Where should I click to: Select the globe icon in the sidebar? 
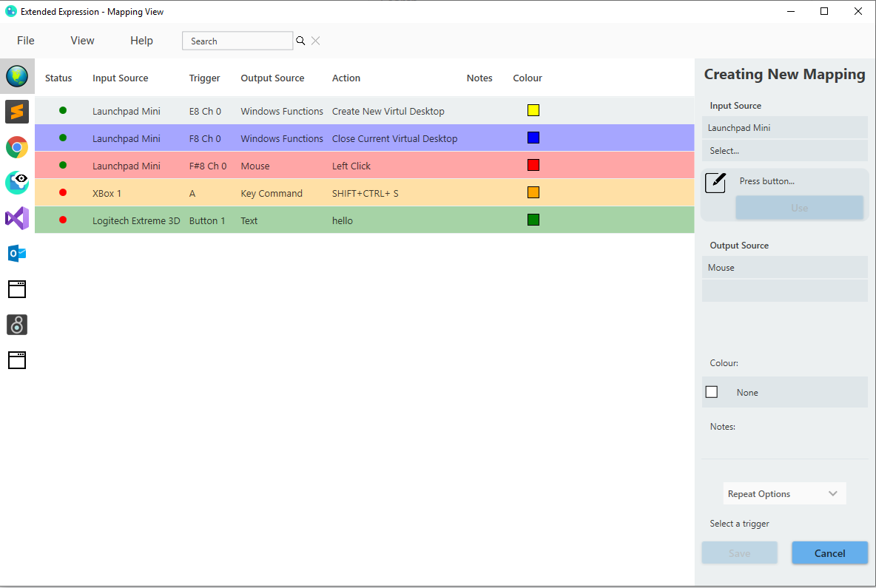tap(17, 76)
